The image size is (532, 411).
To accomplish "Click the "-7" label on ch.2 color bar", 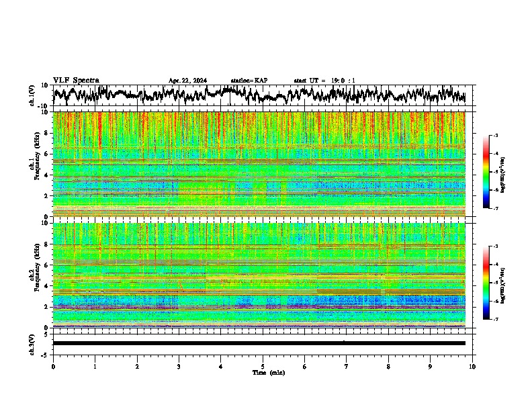I will [x=495, y=320].
